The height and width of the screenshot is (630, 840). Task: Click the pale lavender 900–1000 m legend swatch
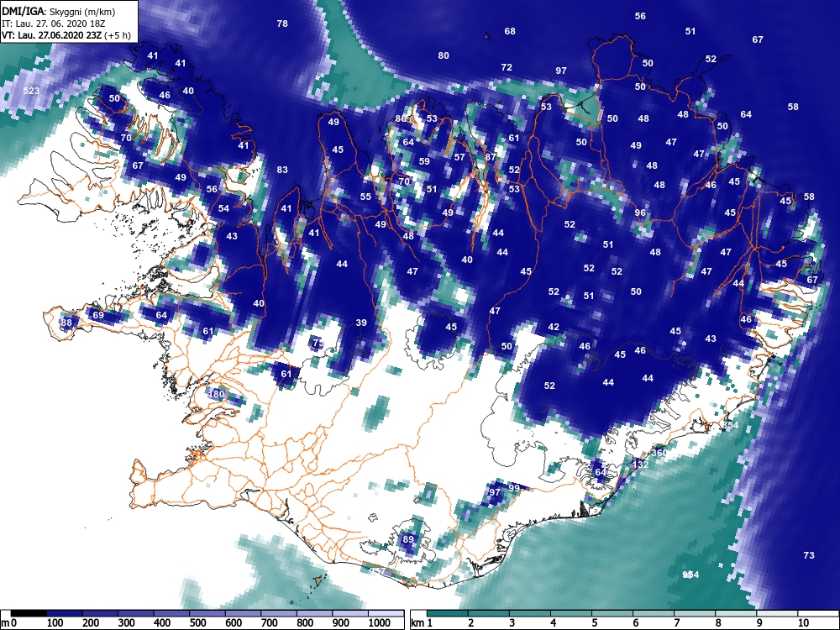pyautogui.click(x=350, y=613)
